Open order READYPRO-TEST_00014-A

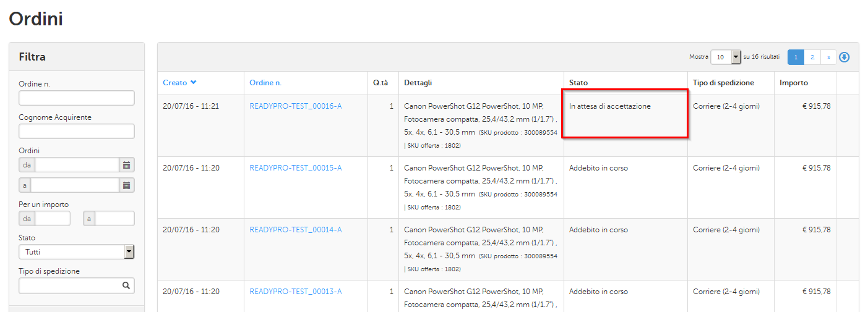295,230
